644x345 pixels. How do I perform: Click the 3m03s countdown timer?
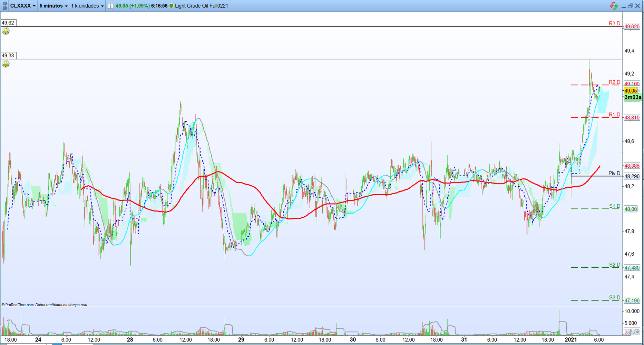[x=633, y=97]
